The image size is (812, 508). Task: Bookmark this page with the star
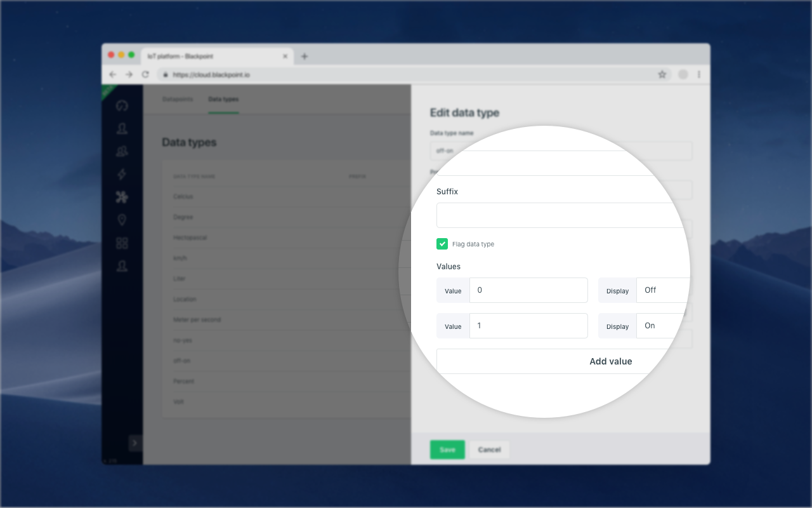point(662,74)
